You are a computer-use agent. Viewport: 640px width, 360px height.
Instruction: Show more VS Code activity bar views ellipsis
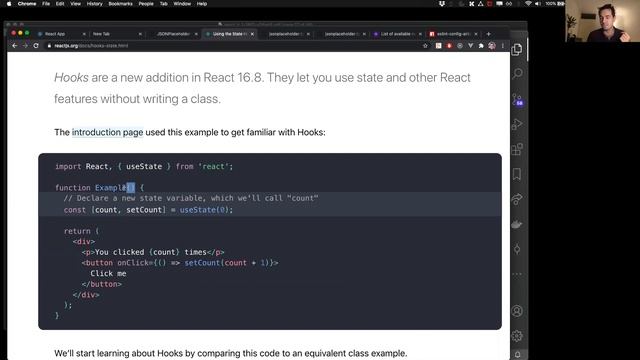click(x=517, y=274)
